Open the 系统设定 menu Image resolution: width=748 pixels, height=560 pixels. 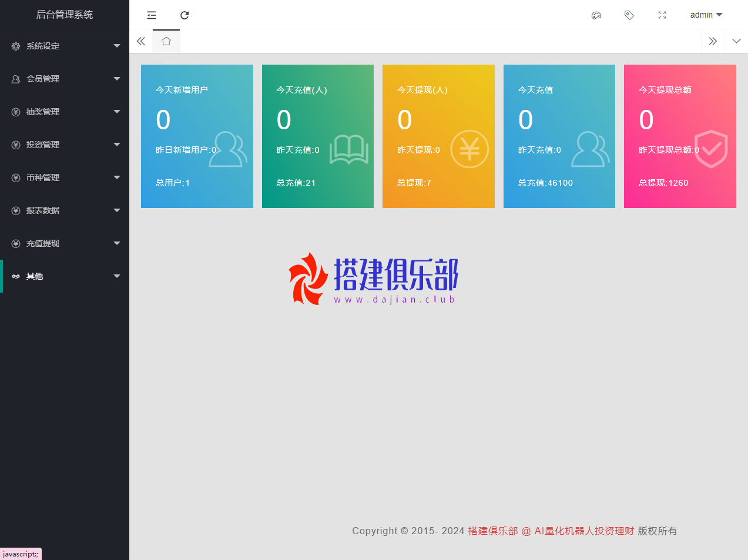pyautogui.click(x=65, y=46)
